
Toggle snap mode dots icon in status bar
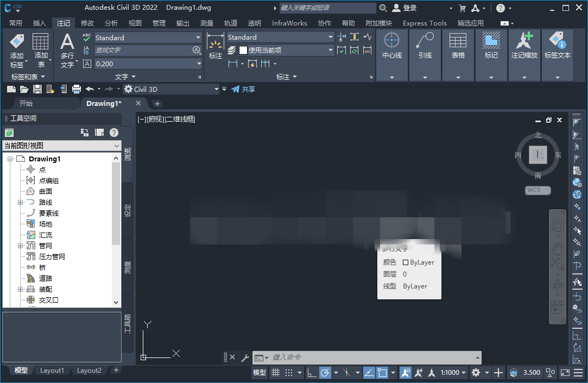tap(289, 373)
